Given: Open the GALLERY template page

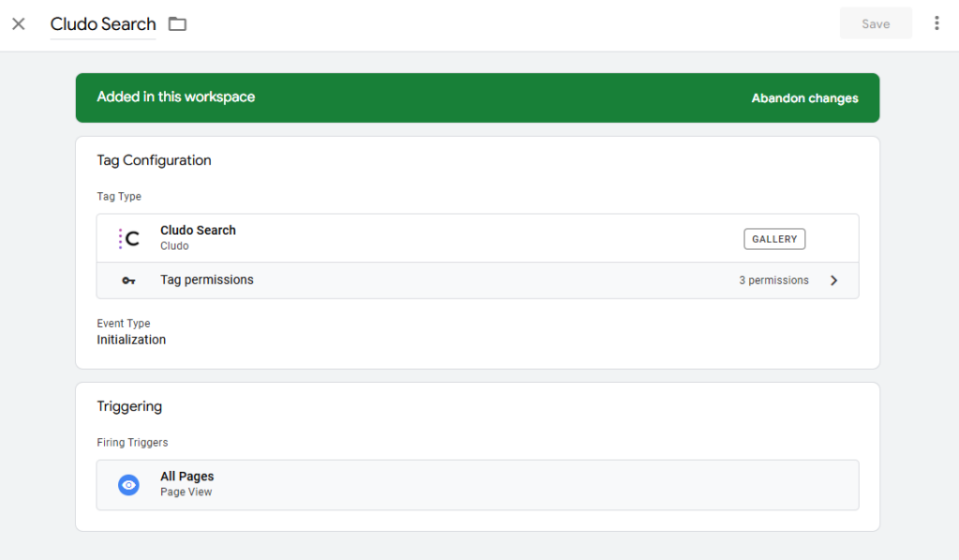Looking at the screenshot, I should [x=774, y=239].
